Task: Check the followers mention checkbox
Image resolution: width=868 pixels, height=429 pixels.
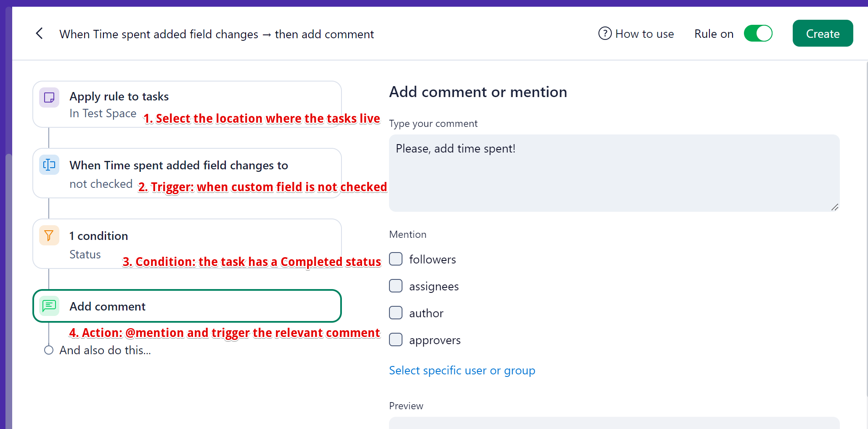Action: [396, 259]
